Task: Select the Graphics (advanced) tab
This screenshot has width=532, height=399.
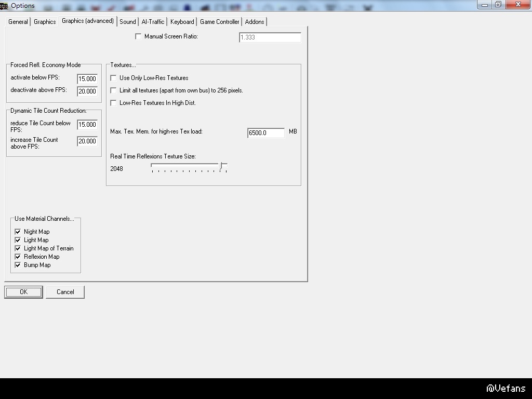Action: coord(87,21)
